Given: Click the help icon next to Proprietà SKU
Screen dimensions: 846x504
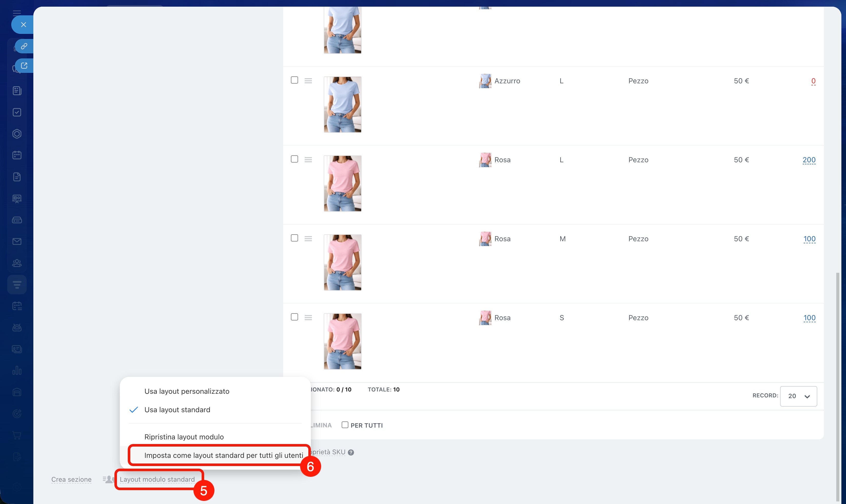Looking at the screenshot, I should pos(351,452).
